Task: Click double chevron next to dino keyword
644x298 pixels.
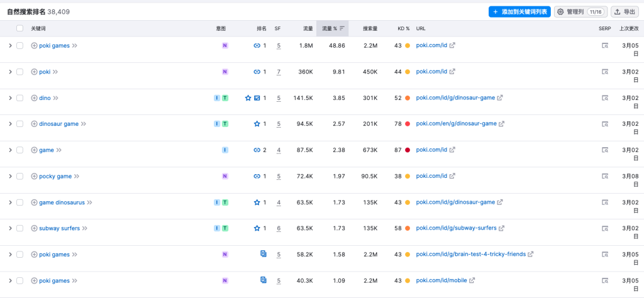Action: point(56,98)
